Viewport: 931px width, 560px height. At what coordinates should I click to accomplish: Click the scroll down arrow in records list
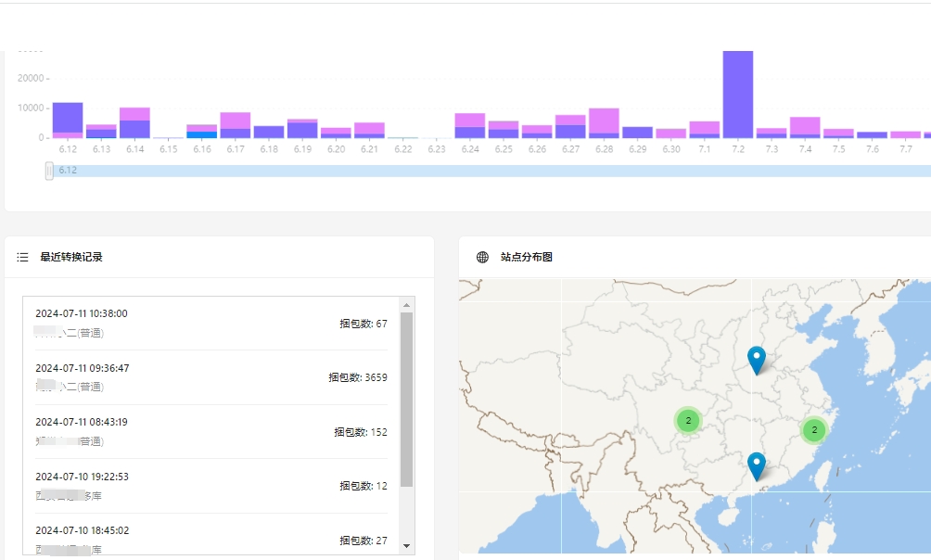406,546
